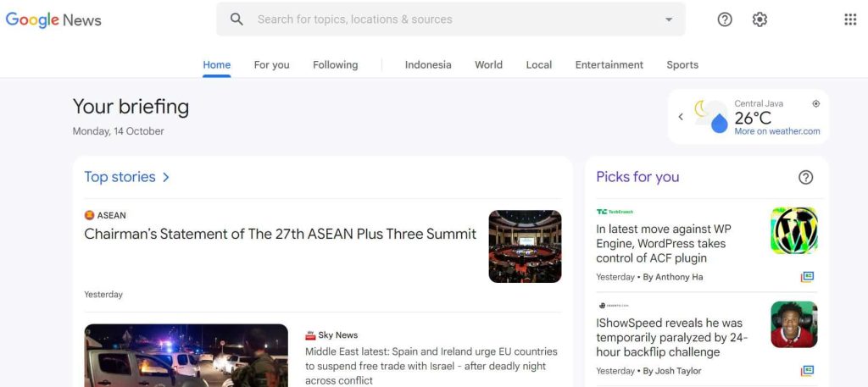Click the Google News logo
868x387 pixels.
pos(53,20)
